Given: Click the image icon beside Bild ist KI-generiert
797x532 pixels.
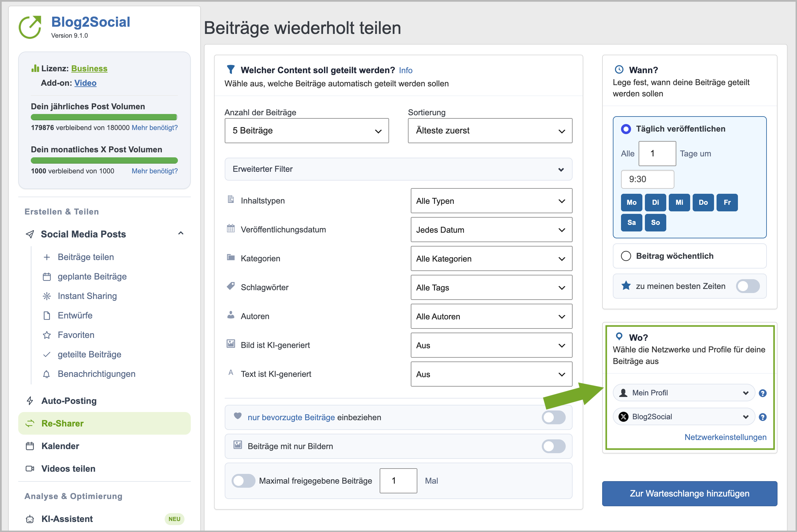Looking at the screenshot, I should pyautogui.click(x=231, y=344).
